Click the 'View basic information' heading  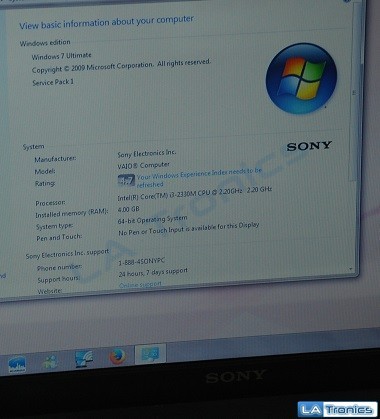click(106, 22)
